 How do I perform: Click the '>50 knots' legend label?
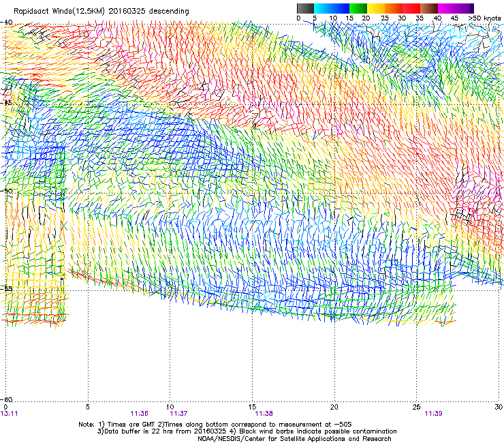pos(485,18)
